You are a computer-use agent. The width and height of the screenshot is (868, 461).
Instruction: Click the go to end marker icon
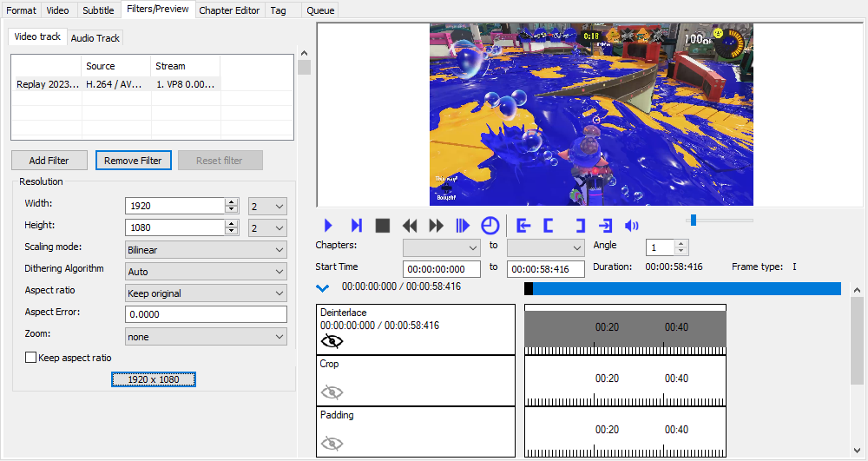605,226
